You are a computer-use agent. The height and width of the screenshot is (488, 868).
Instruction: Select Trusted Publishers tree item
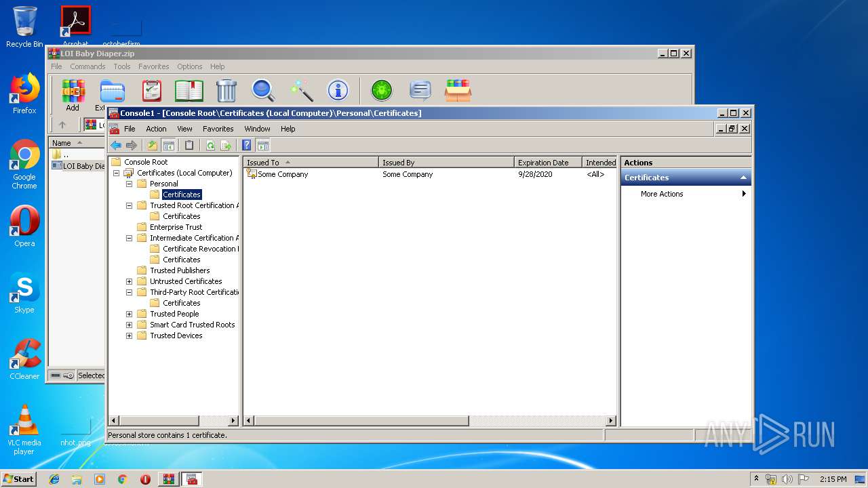(180, 270)
